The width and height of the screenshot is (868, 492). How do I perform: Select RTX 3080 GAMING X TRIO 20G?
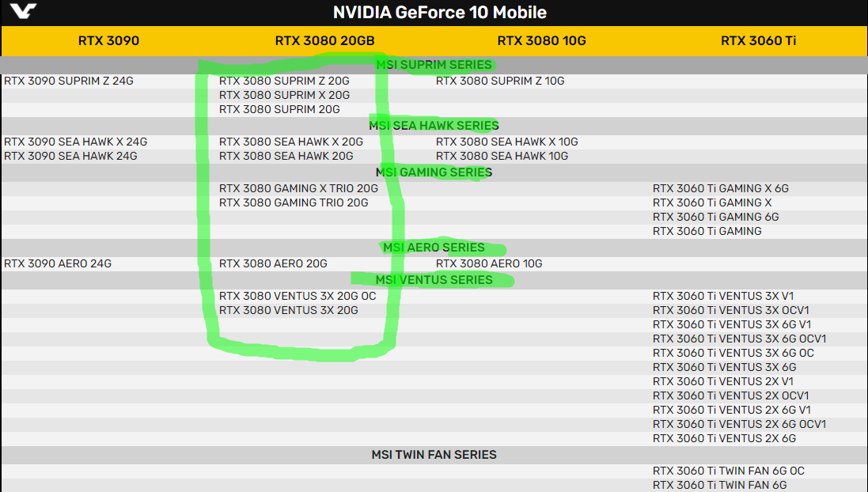[x=298, y=188]
